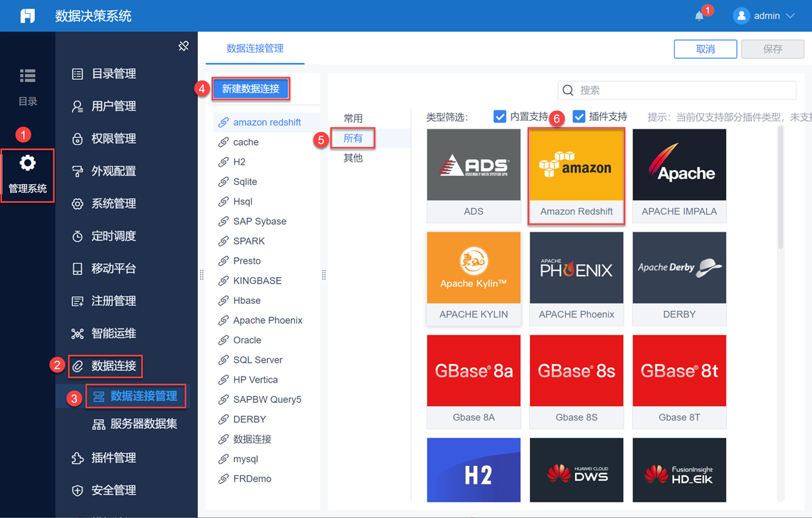Click the 保存 button
812x518 pixels.
773,49
